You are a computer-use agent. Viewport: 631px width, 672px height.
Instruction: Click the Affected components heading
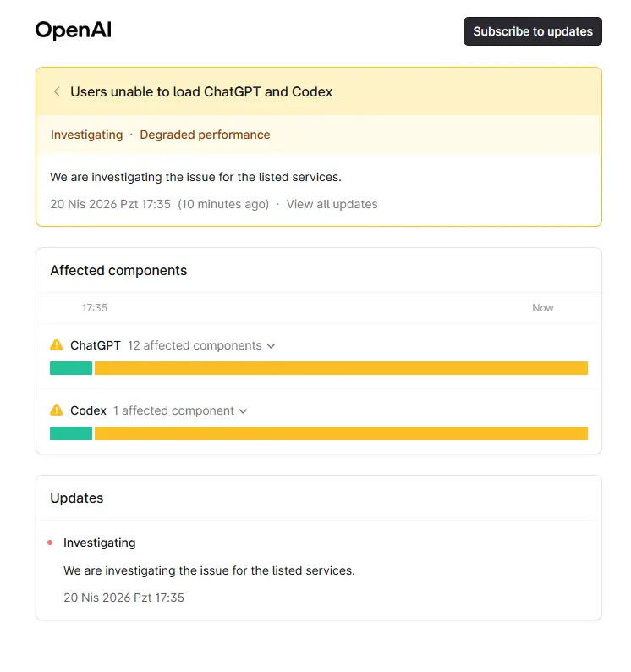pyautogui.click(x=118, y=271)
